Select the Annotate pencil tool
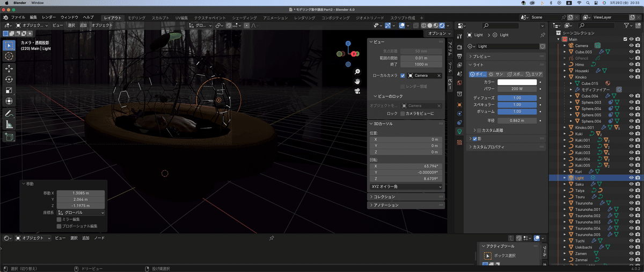The image size is (644, 272). (x=9, y=114)
